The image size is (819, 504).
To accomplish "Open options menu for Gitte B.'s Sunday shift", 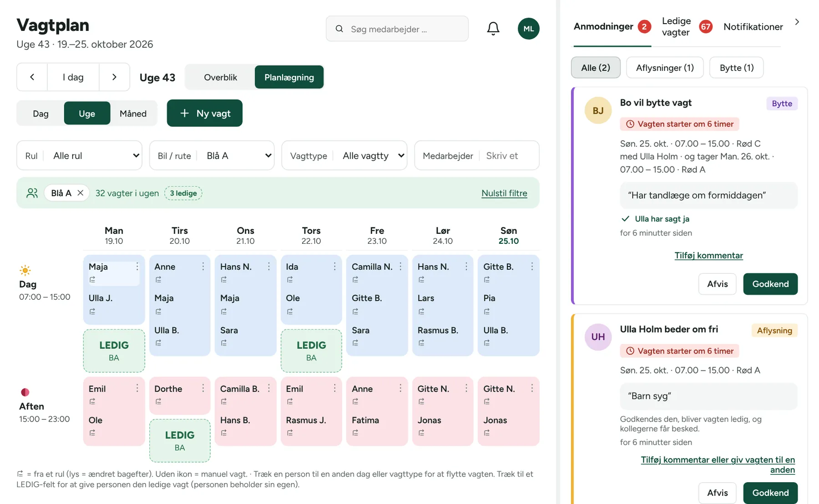I will tap(532, 267).
